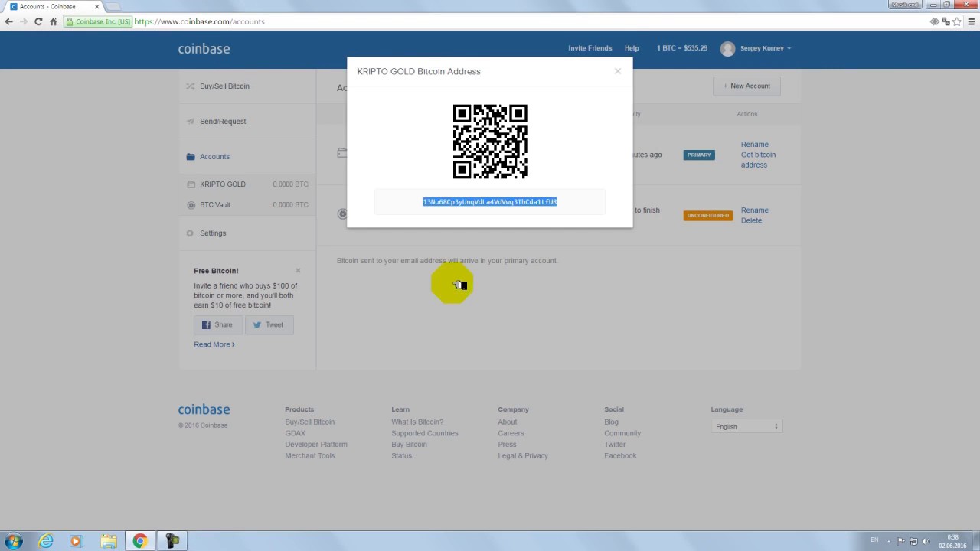The width and height of the screenshot is (980, 551).
Task: Dismiss the Free Bitcoin promo box
Action: (298, 271)
